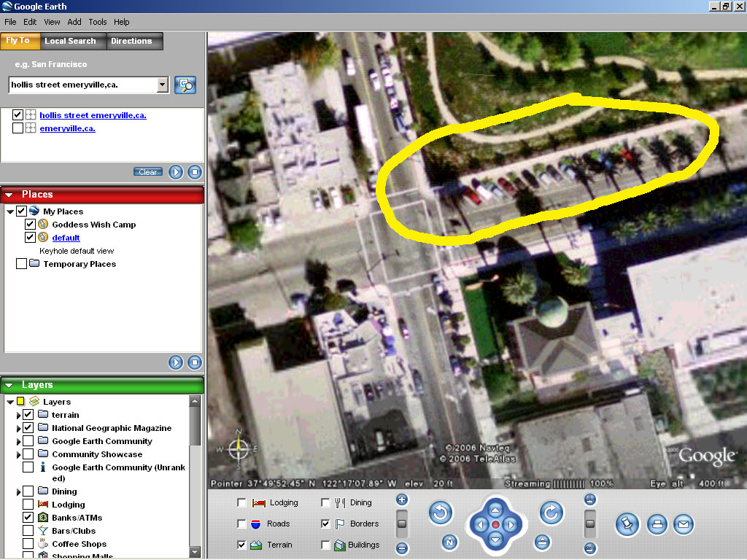The image size is (747, 560).
Task: Expand the Google Earth Community layer folder
Action: pos(19,441)
